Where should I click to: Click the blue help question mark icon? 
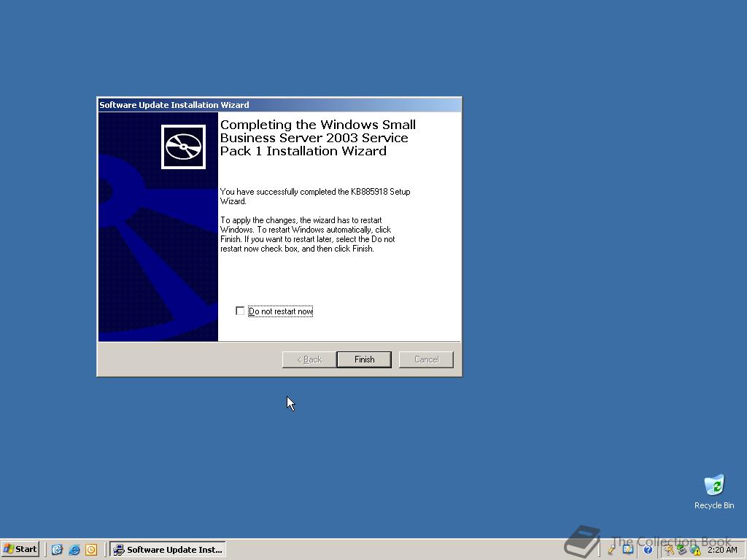tap(648, 550)
